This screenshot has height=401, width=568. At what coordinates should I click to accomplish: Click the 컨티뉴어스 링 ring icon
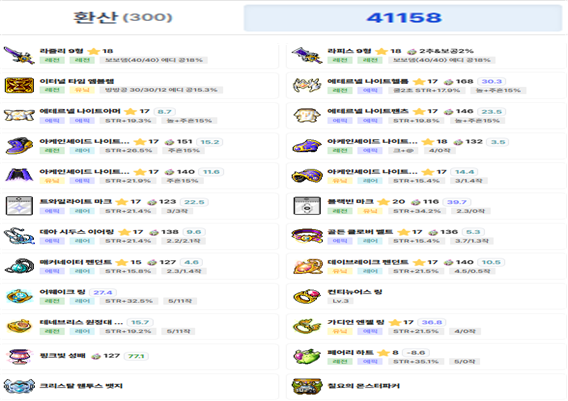click(307, 296)
